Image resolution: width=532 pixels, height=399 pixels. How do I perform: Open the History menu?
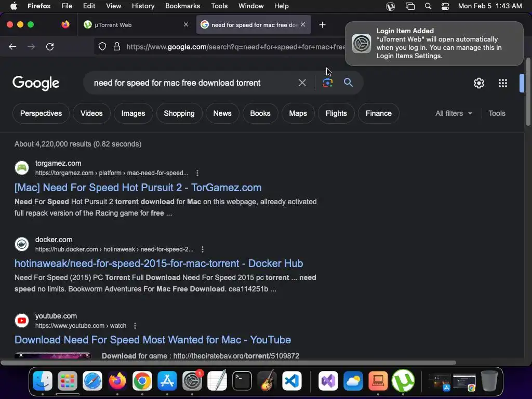[143, 6]
